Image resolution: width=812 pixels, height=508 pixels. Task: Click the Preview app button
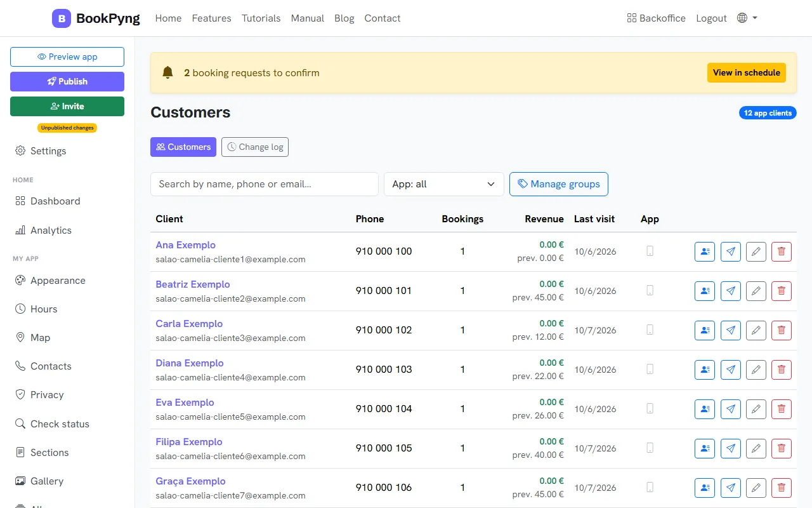pyautogui.click(x=67, y=57)
